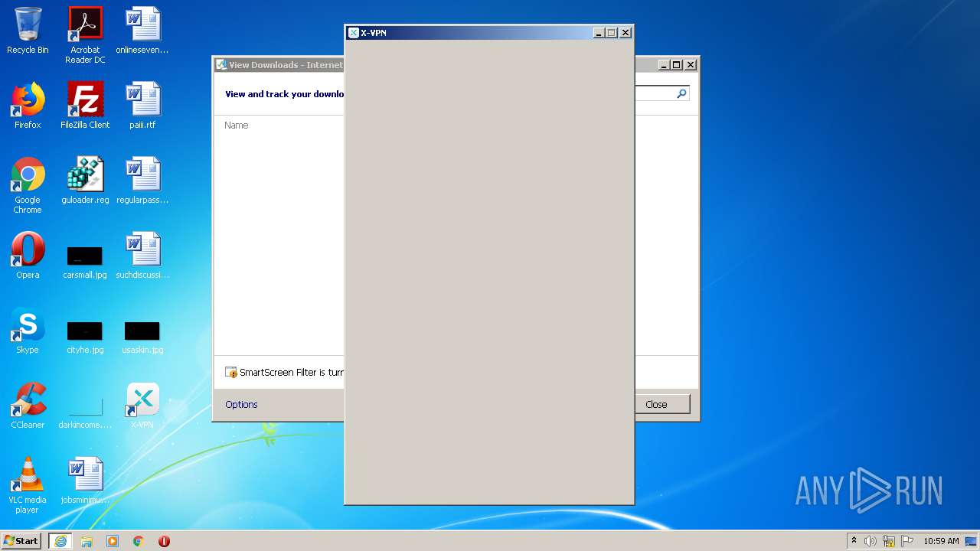Close the X-VPN window
Viewport: 980px width, 551px height.
(x=626, y=33)
